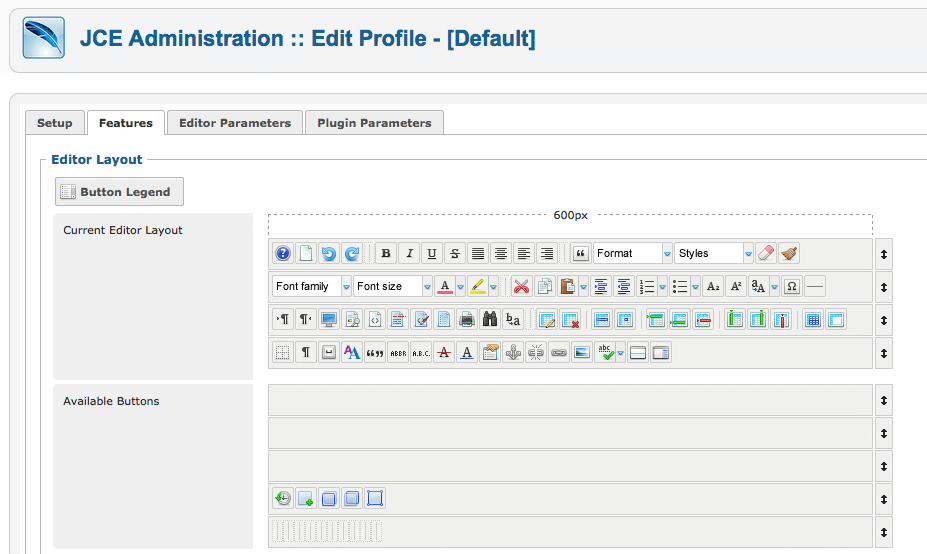
Task: Click the Insert Link chain icon
Action: pos(559,353)
